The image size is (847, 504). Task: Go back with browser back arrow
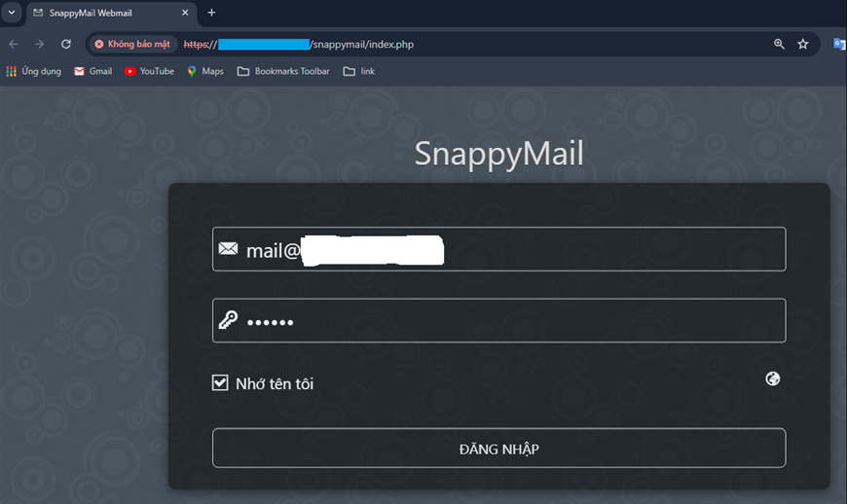14,44
